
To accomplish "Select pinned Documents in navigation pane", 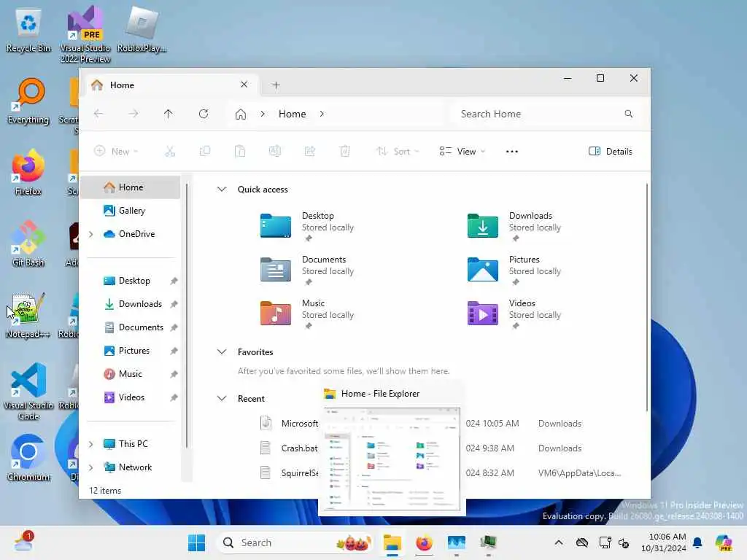I will point(131,327).
